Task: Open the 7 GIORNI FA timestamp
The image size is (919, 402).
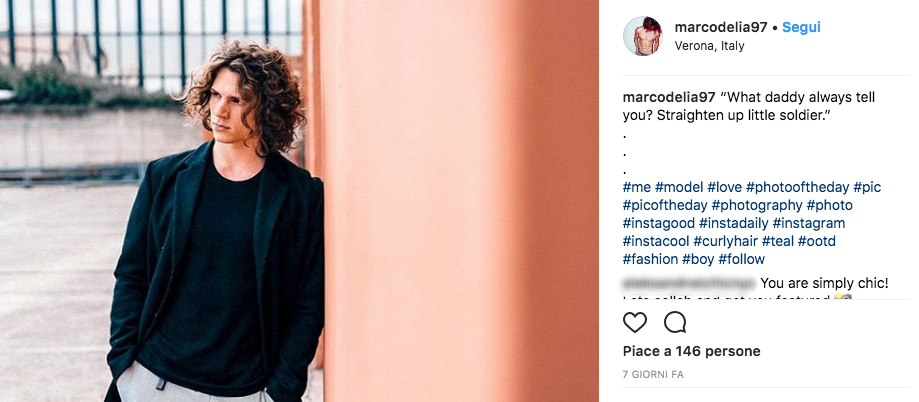Action: tap(653, 374)
